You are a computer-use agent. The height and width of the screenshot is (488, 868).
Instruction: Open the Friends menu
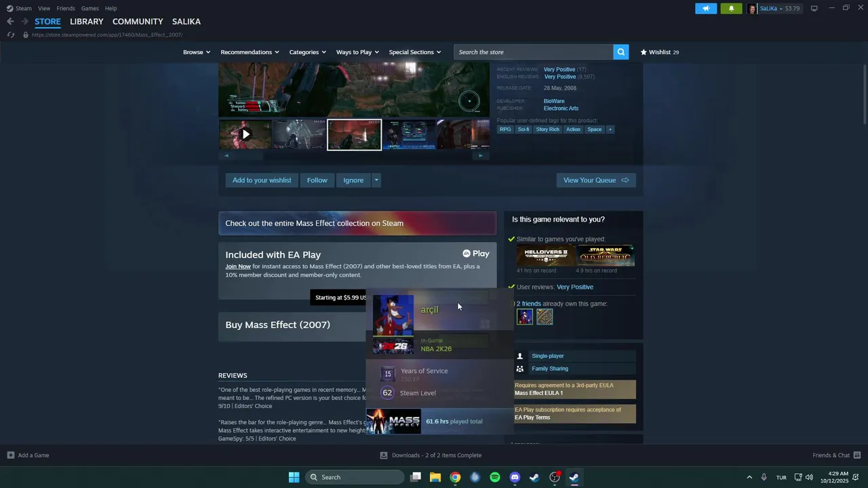tap(66, 8)
